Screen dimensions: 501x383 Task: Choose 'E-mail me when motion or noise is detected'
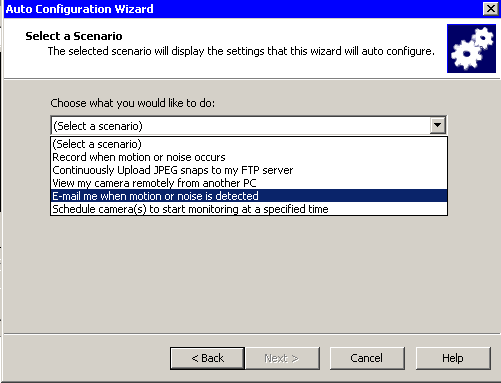pyautogui.click(x=249, y=196)
